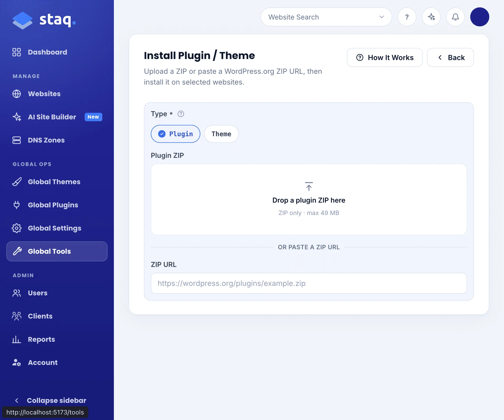Click the Clients group icon
Screen dimensions: 504x420
17,316
